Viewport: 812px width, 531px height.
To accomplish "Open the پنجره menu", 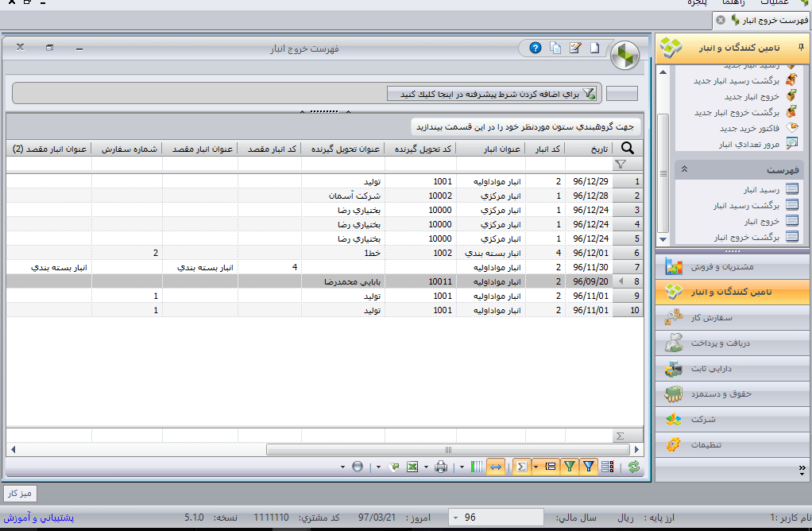I will click(x=697, y=2).
